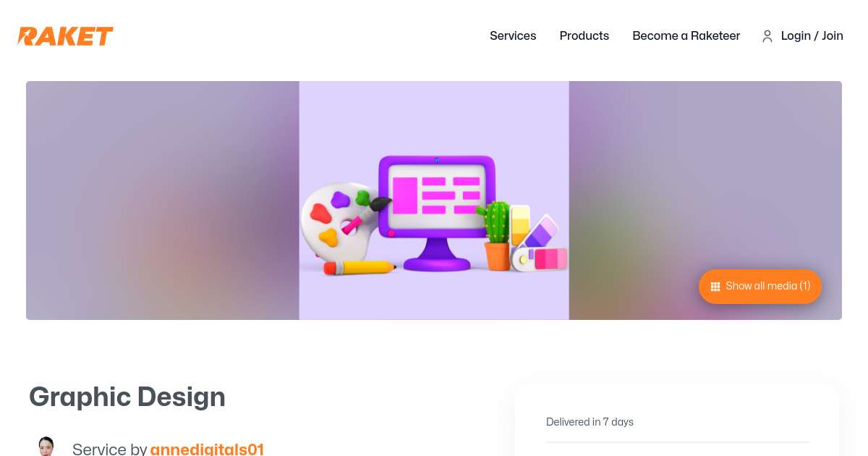This screenshot has width=868, height=456.
Task: Visit the annedigitals01 profile link
Action: click(207, 449)
